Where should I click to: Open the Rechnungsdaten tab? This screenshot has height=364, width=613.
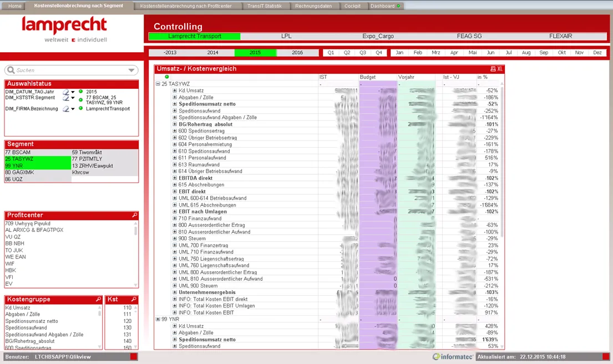click(313, 6)
